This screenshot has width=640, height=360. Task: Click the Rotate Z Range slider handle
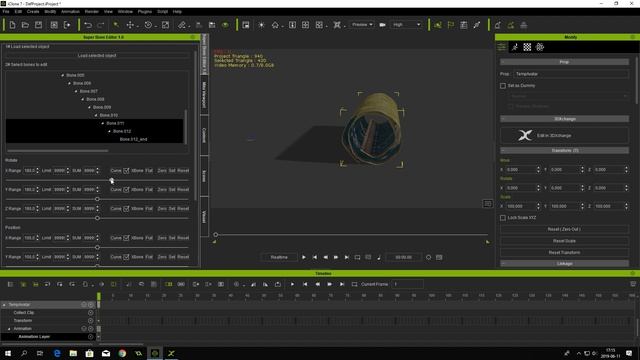(97, 218)
